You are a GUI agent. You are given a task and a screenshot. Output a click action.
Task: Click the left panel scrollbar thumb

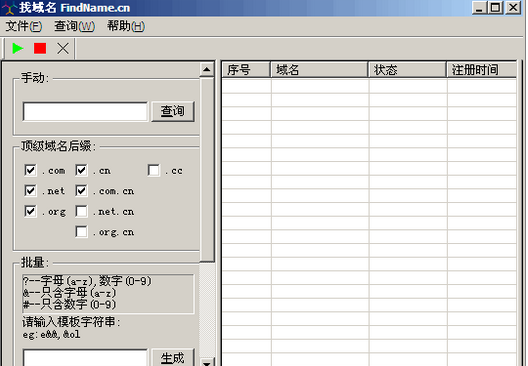coord(207,169)
